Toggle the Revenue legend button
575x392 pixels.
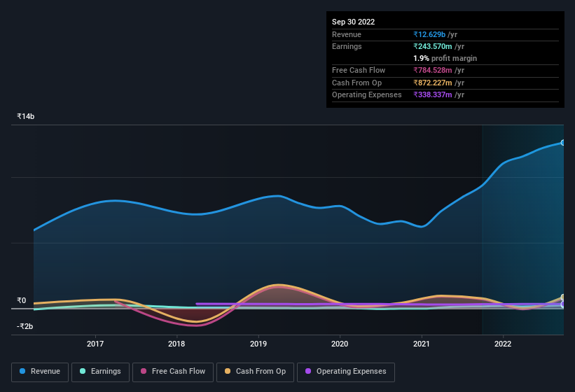pyautogui.click(x=40, y=372)
